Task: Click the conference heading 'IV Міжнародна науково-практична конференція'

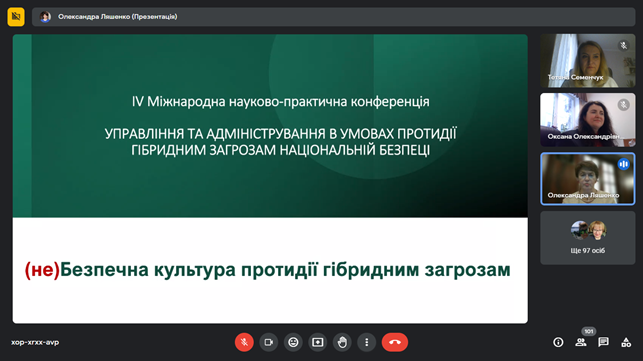Action: click(x=280, y=102)
